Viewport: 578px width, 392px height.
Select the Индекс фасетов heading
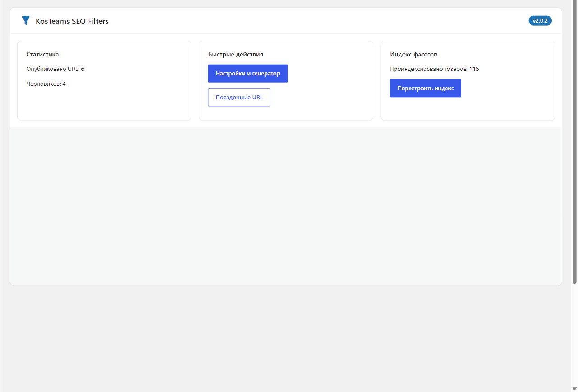[414, 54]
